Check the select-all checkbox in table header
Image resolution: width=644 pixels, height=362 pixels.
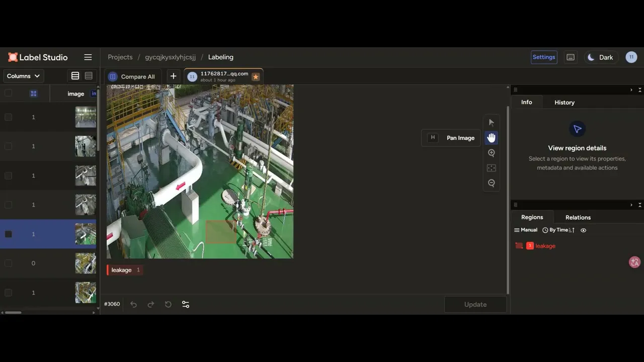[x=8, y=93]
